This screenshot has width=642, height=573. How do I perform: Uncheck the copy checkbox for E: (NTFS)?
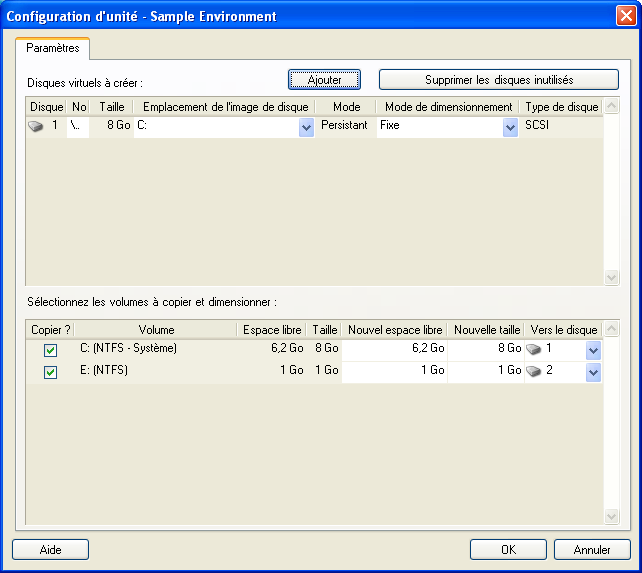[50, 372]
